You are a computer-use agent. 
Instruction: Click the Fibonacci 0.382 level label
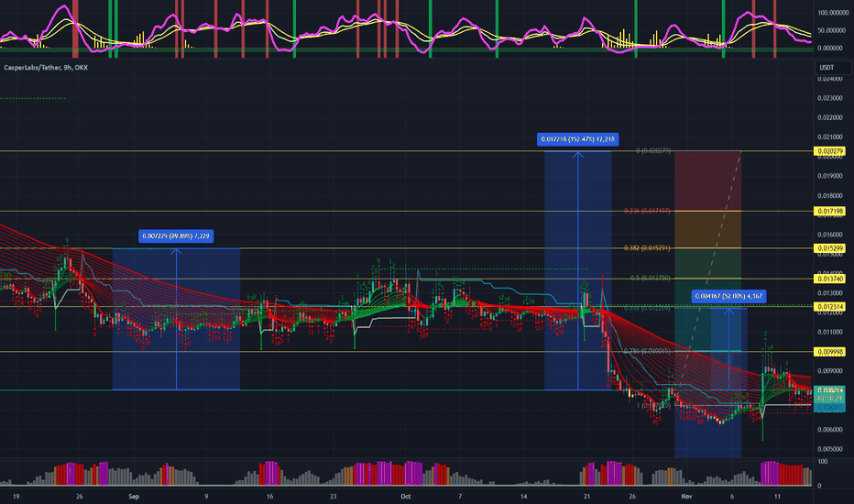(648, 248)
